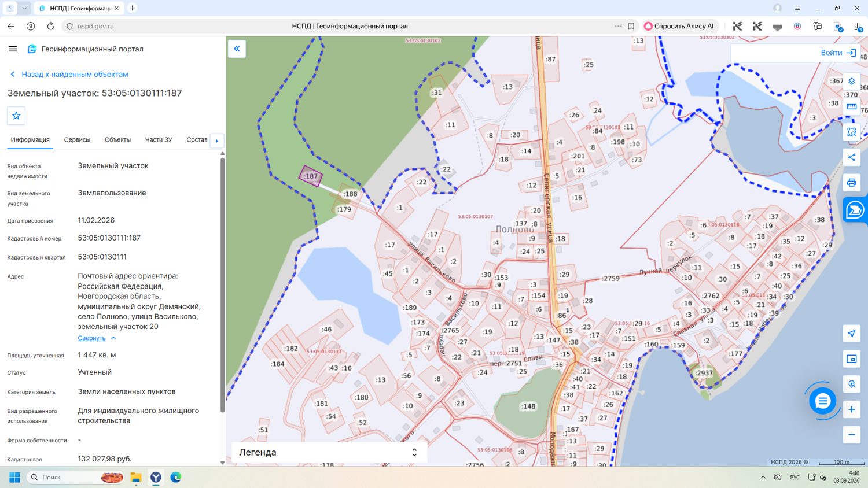Viewport: 868px width, 488px height.
Task: Zoom in on the map
Action: click(x=851, y=409)
